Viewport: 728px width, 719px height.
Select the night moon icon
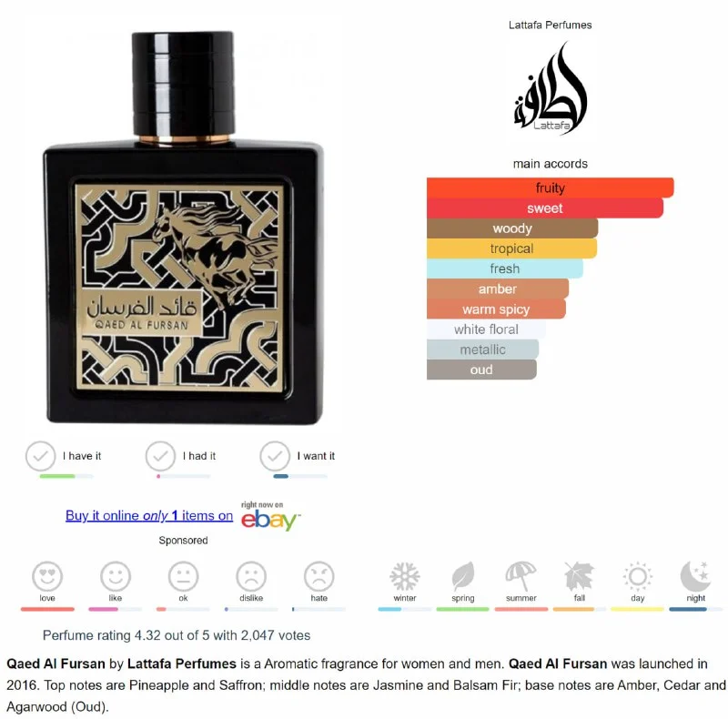point(695,576)
